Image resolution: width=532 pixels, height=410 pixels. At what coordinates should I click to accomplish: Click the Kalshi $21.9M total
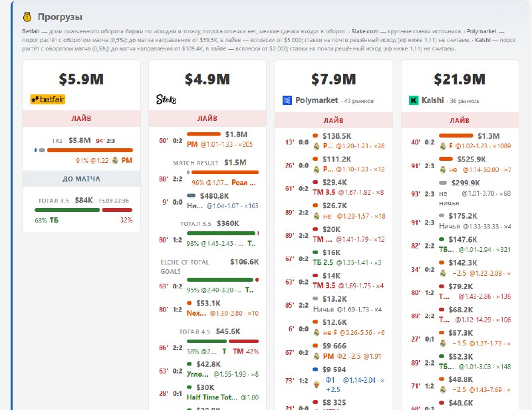pos(460,79)
